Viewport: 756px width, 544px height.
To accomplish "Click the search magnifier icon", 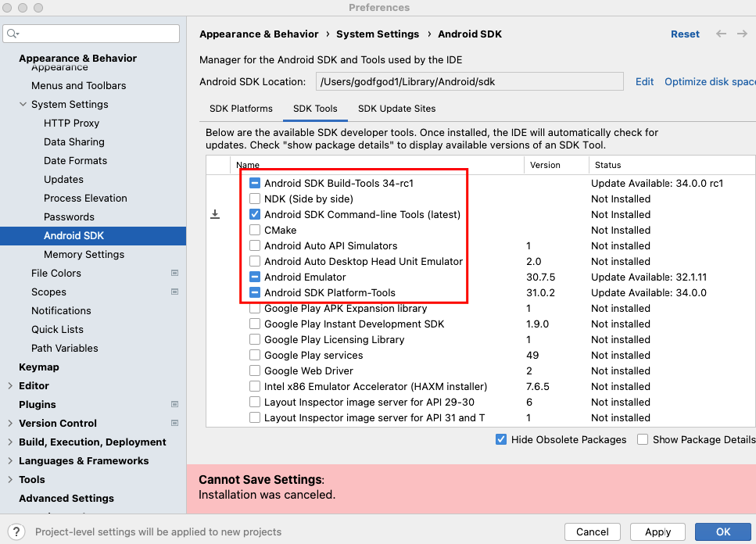I will tap(13, 34).
